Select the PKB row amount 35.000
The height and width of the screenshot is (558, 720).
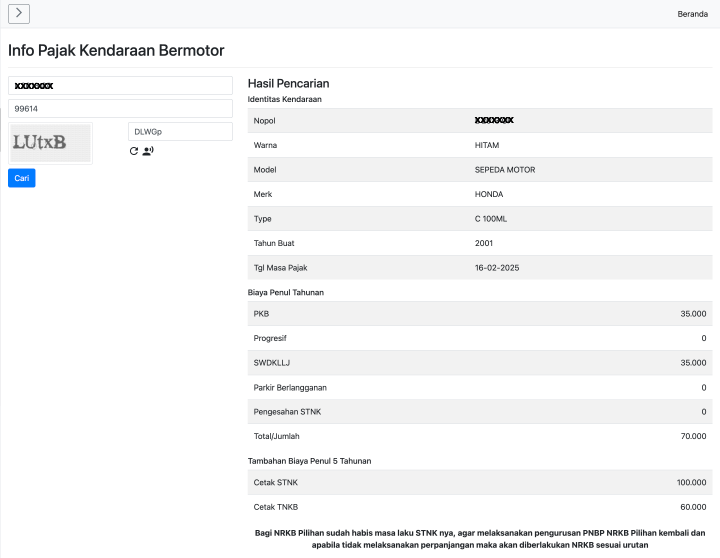point(693,314)
